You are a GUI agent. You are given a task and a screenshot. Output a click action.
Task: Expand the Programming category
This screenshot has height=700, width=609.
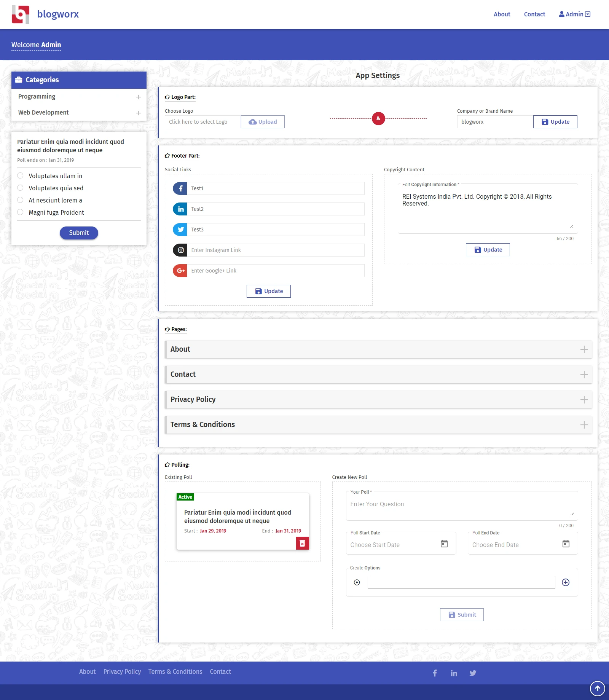click(139, 97)
